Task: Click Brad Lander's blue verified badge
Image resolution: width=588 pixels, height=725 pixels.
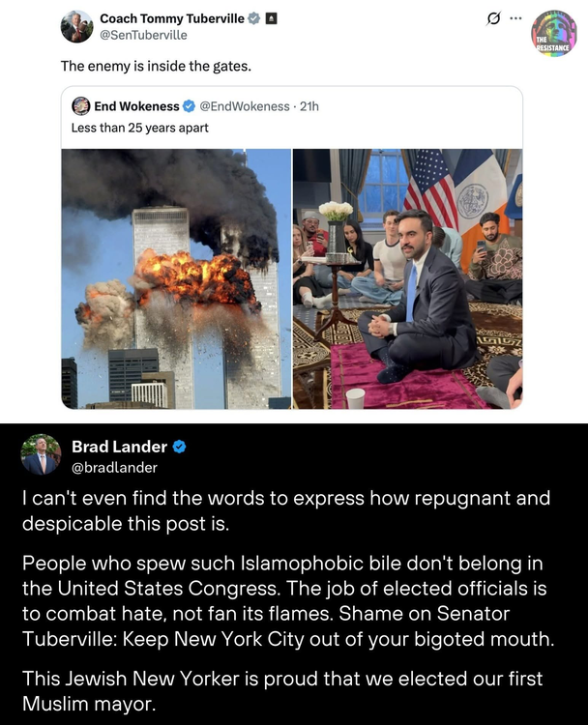Action: tap(179, 447)
